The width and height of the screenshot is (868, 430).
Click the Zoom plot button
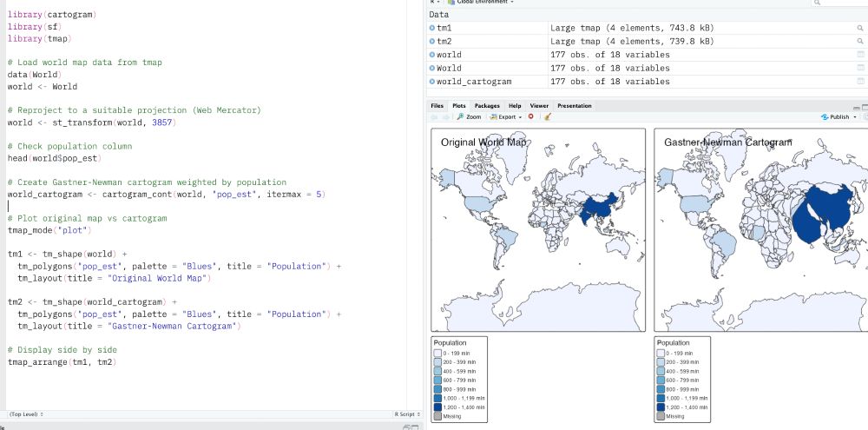(x=469, y=117)
